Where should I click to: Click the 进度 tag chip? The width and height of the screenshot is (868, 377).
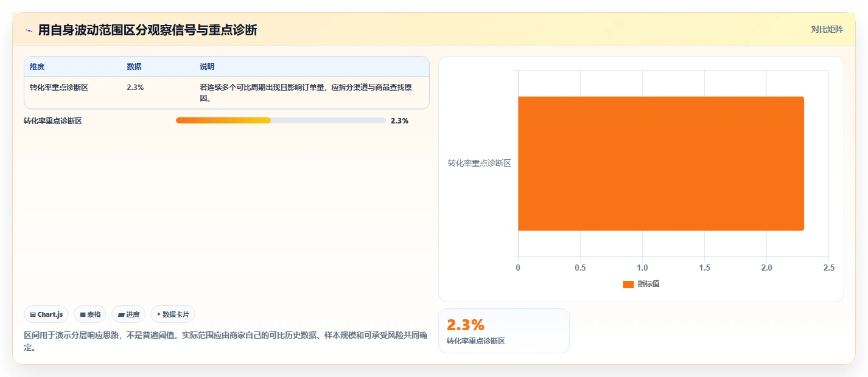pyautogui.click(x=128, y=314)
